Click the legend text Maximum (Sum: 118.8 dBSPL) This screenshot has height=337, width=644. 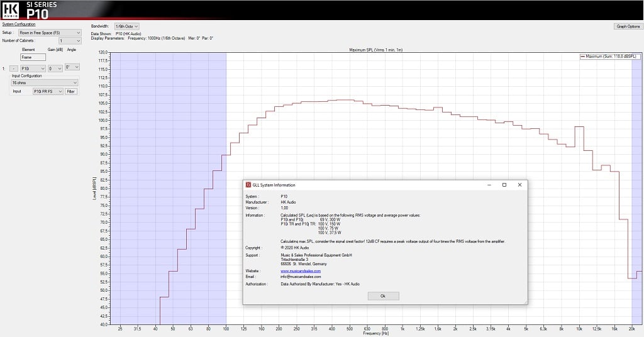[611, 56]
